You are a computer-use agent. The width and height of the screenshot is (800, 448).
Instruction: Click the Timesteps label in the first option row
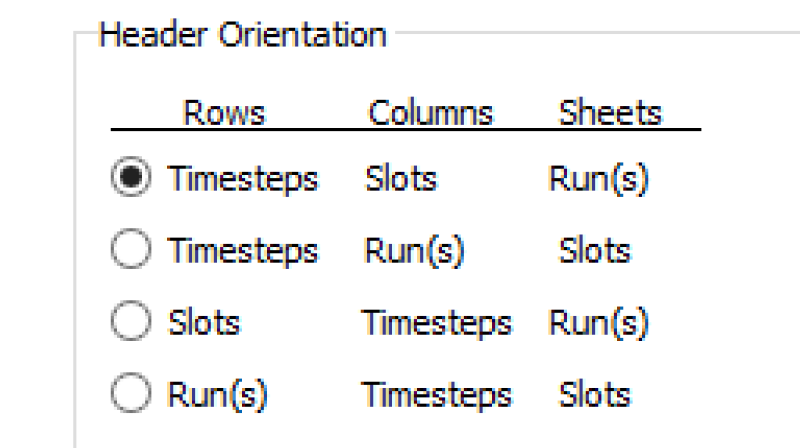pos(243,179)
